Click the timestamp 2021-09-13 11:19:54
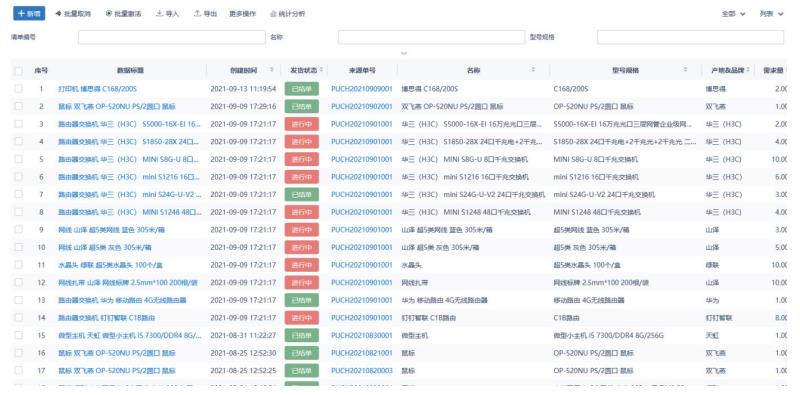Image resolution: width=800 pixels, height=395 pixels. 243,89
